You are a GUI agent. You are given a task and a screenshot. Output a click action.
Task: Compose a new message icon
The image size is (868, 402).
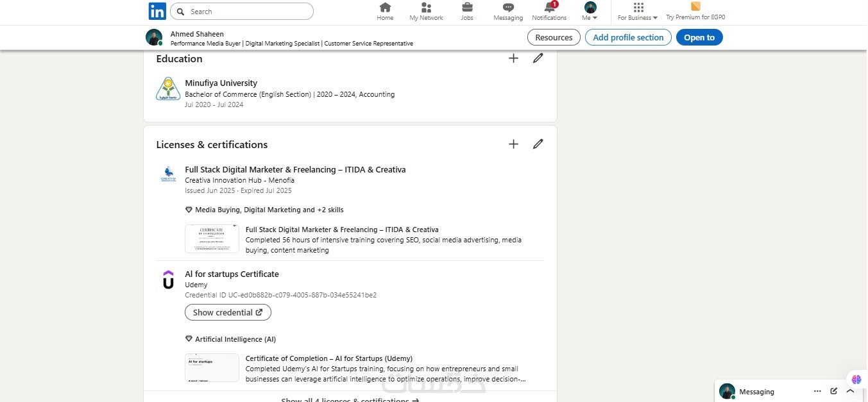[833, 391]
